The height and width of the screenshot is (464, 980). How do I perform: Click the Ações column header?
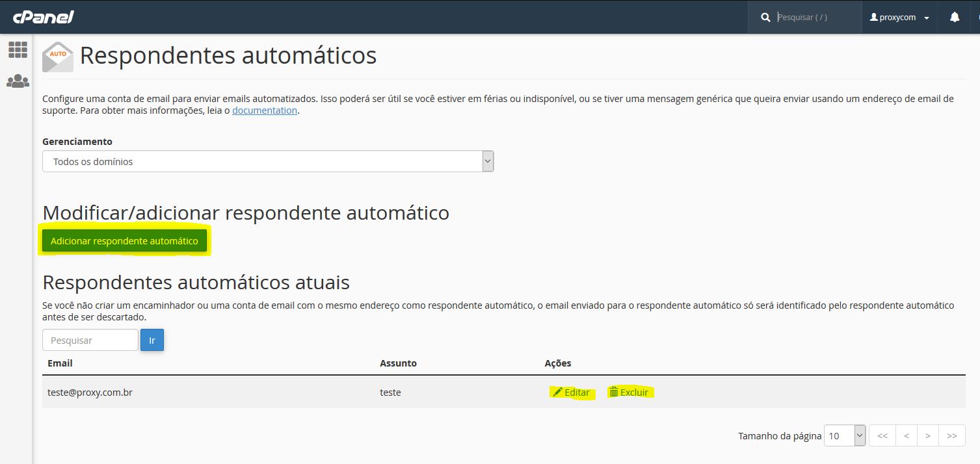click(558, 363)
